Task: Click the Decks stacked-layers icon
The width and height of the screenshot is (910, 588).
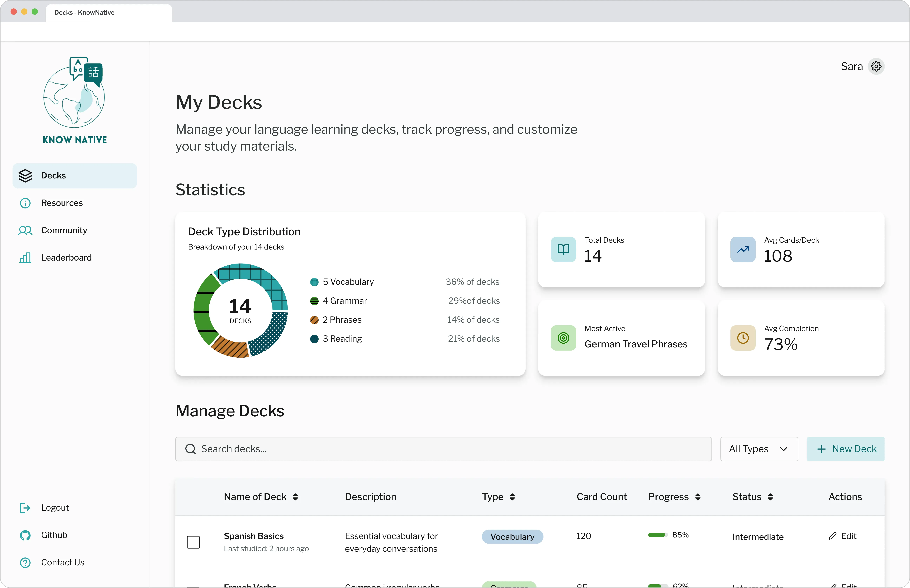Action: (x=25, y=176)
